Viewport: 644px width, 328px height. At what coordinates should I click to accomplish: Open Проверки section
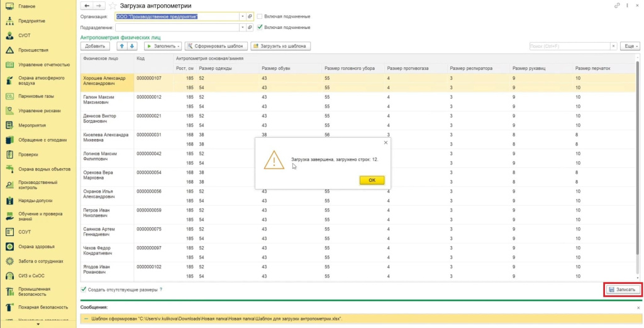[x=28, y=154]
